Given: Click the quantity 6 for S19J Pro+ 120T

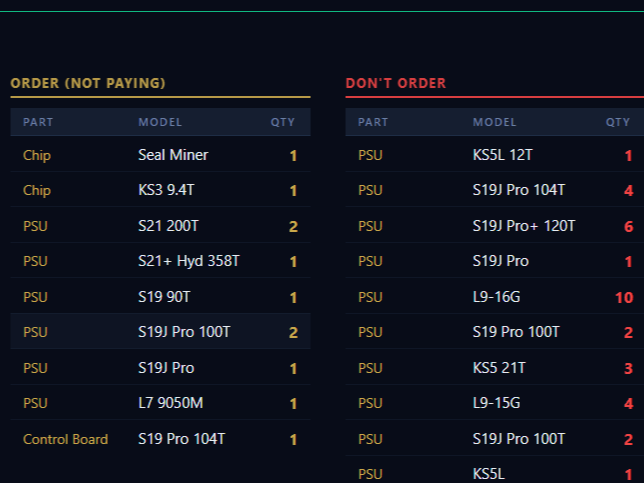Looking at the screenshot, I should (x=628, y=226).
